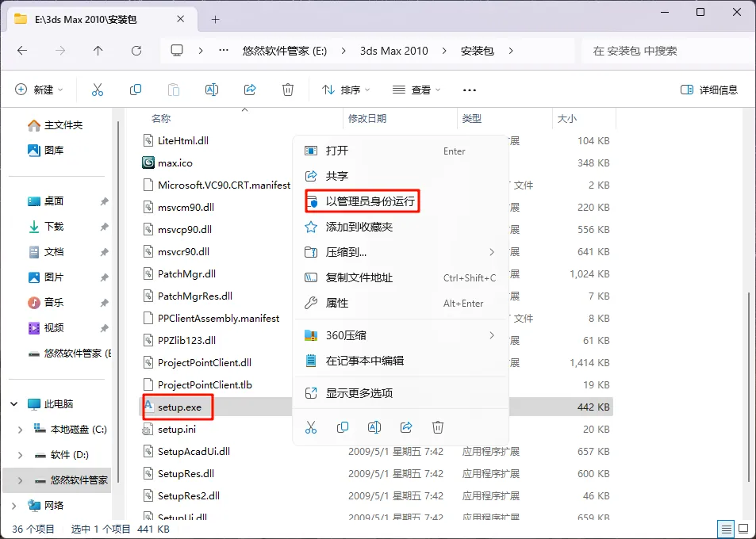This screenshot has height=539, width=756.
Task: Sort by the 大小 column header
Action: click(x=567, y=118)
